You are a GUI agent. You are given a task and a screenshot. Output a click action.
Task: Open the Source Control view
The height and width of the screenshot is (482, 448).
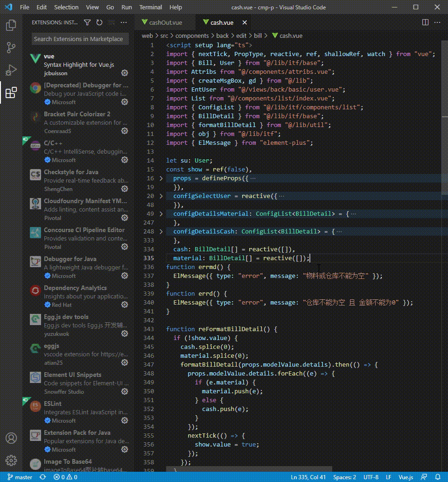point(11,48)
